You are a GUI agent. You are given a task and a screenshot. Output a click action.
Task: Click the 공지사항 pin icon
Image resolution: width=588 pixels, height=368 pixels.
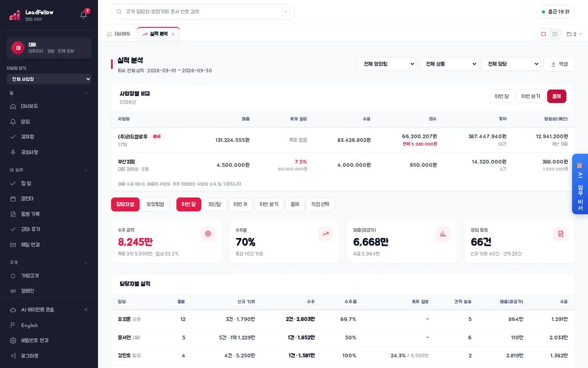[x=13, y=152]
